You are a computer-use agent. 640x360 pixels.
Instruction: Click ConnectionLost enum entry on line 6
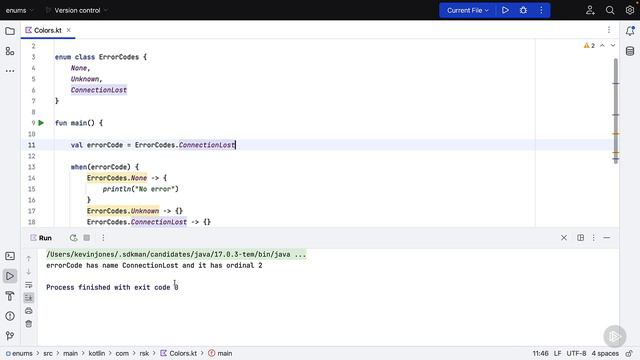tap(99, 90)
